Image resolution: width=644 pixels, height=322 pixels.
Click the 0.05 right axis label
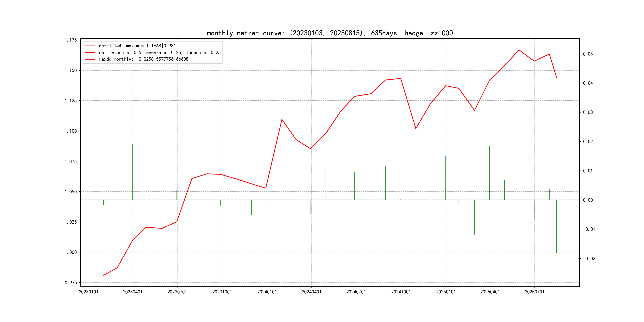coord(588,54)
